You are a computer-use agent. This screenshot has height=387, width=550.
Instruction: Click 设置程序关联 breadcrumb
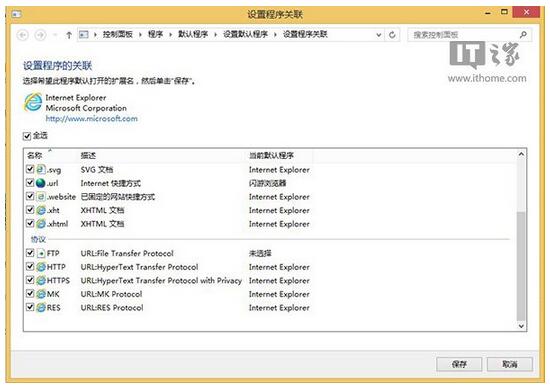[305, 34]
